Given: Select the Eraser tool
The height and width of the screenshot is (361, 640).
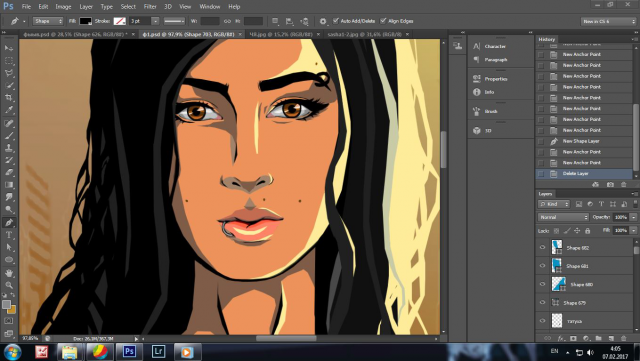Looking at the screenshot, I should tap(9, 172).
